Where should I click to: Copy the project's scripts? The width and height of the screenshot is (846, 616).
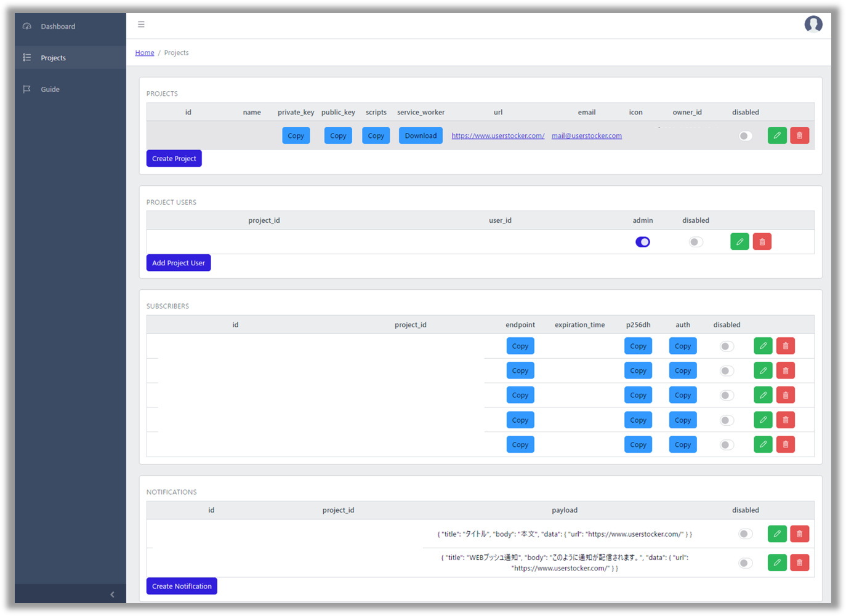pos(376,135)
